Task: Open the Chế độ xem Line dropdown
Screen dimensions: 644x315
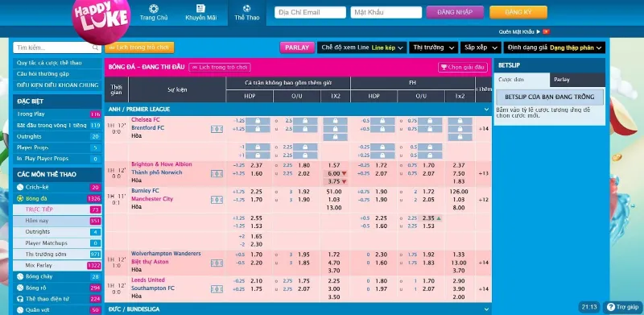Action: (361, 48)
